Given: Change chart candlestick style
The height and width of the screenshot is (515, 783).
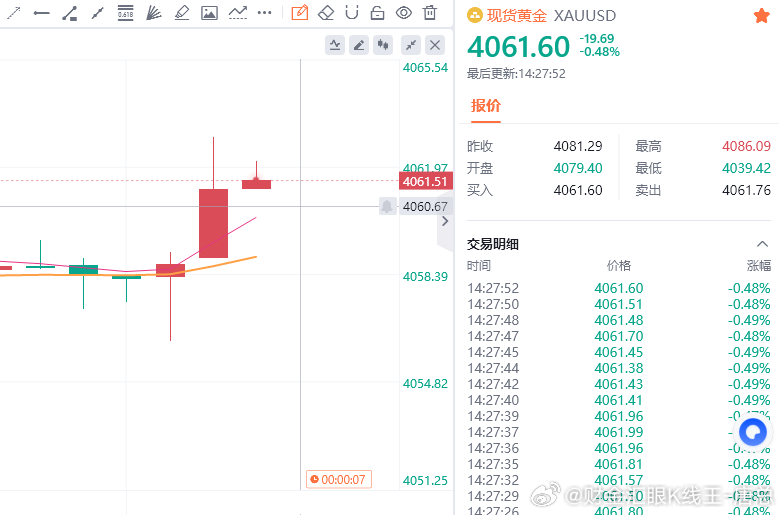Looking at the screenshot, I should (383, 45).
